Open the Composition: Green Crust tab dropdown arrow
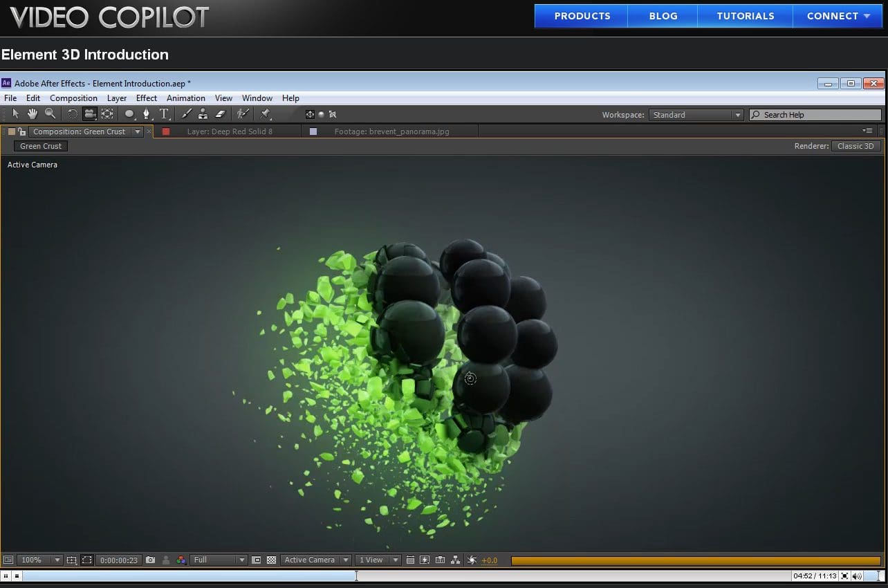 tap(138, 131)
